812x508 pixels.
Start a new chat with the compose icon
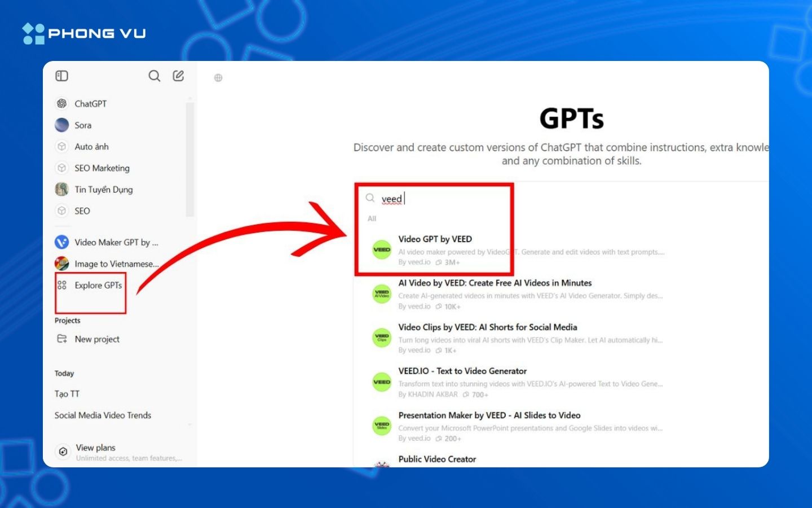(x=178, y=76)
